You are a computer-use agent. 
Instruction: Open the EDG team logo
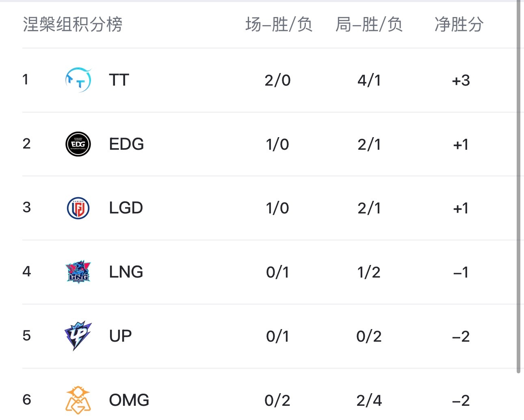click(78, 144)
